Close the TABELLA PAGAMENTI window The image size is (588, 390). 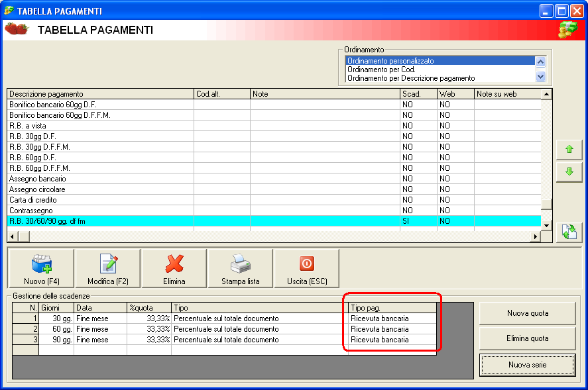[577, 11]
